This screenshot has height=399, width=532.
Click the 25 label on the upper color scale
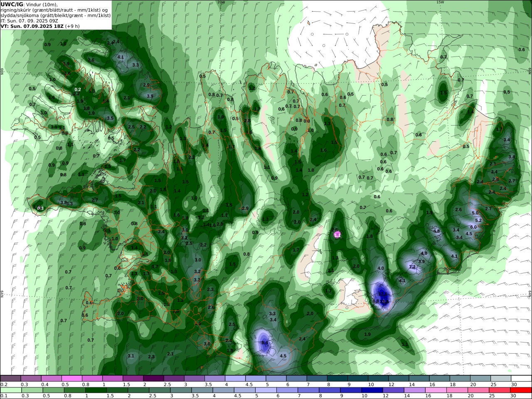493,384
